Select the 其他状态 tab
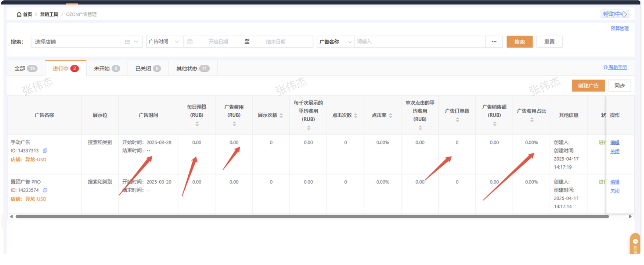This screenshot has height=265, width=644. pyautogui.click(x=193, y=69)
